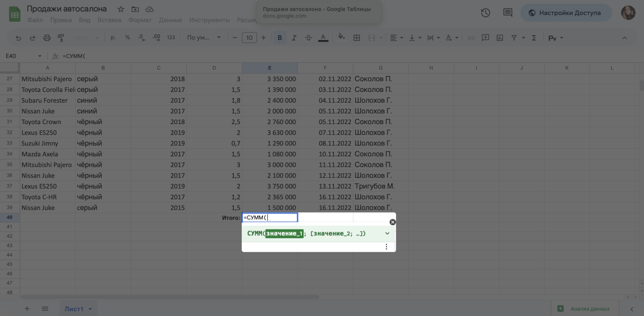Open the Вставка menu
Image resolution: width=644 pixels, height=316 pixels.
point(109,20)
